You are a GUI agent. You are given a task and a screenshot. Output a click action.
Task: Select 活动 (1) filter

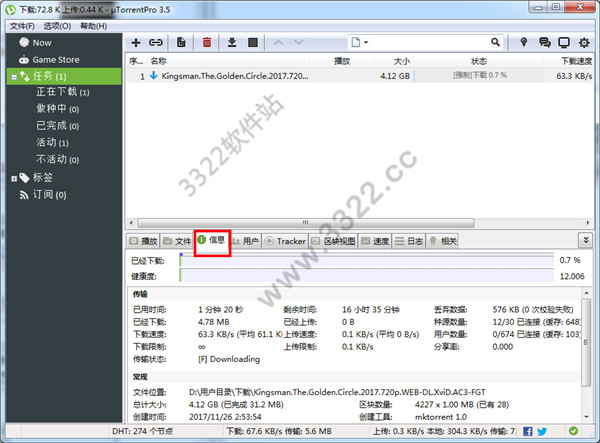point(52,143)
